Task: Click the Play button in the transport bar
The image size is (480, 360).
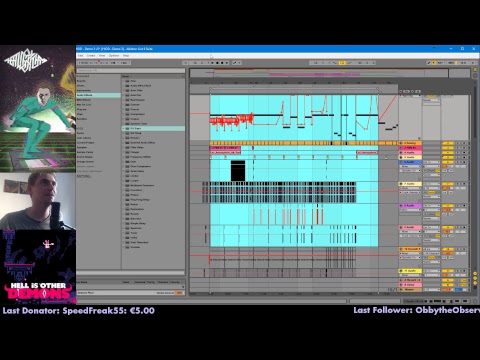Action: (213, 63)
